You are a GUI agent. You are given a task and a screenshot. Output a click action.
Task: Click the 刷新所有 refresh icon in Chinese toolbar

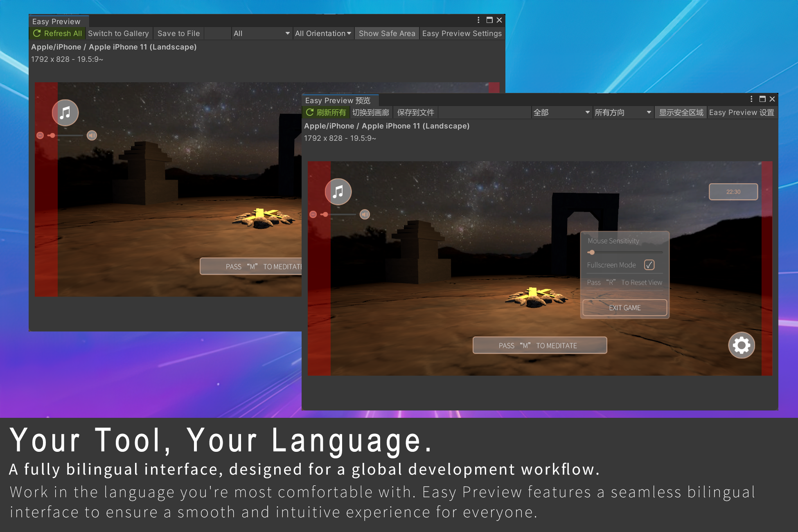click(x=309, y=112)
